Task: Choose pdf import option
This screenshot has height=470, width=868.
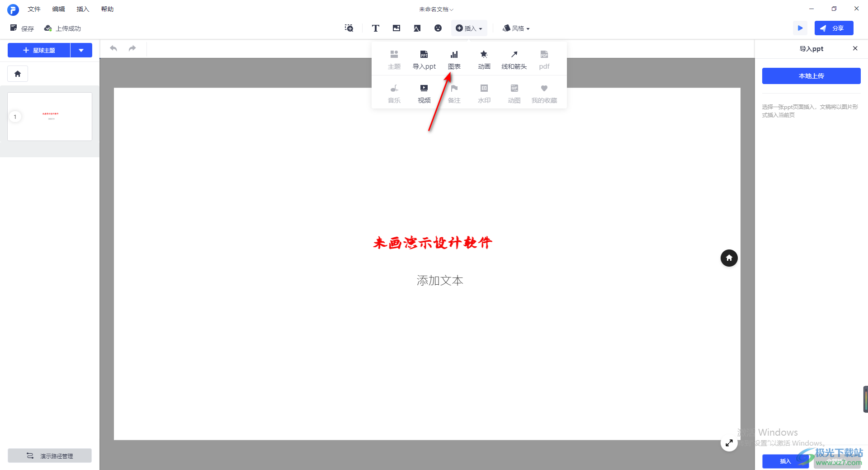Action: tap(544, 60)
